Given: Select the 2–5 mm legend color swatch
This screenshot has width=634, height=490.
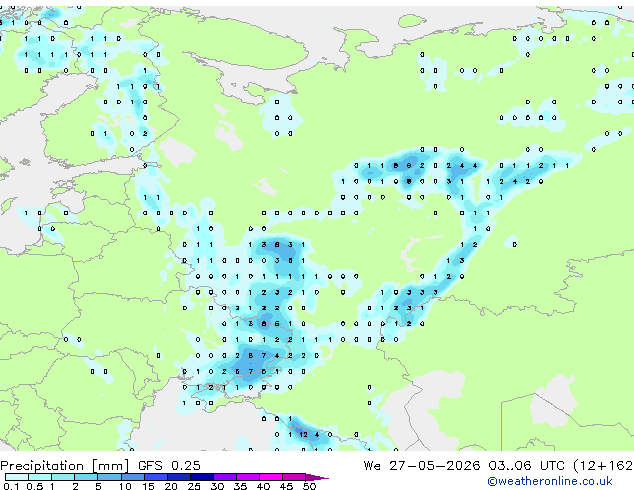Looking at the screenshot, I should (x=86, y=477).
